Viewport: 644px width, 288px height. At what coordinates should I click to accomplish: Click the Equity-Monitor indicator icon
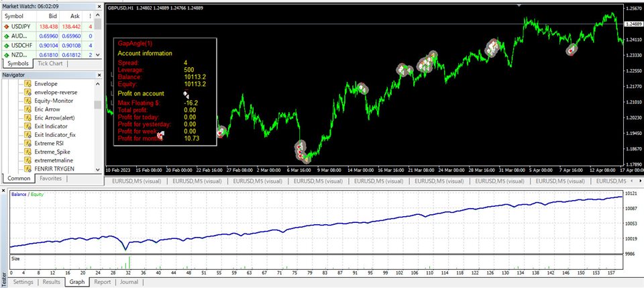(x=28, y=101)
